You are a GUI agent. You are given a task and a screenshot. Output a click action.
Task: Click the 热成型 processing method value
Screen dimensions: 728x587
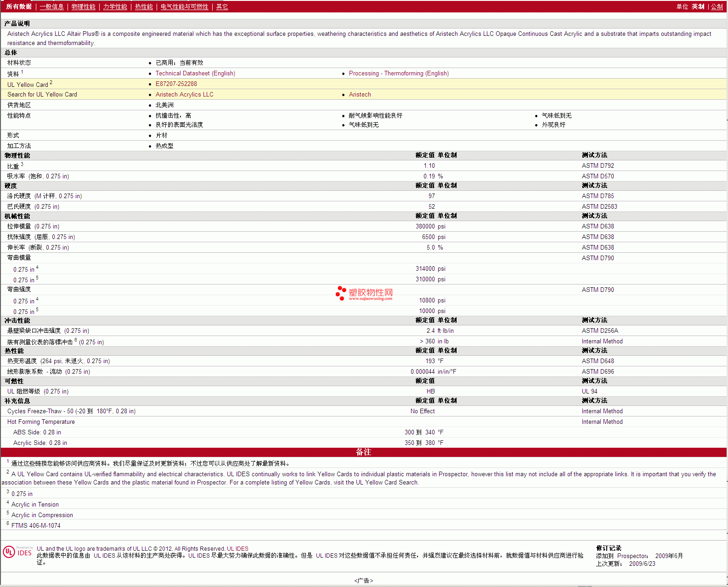164,146
